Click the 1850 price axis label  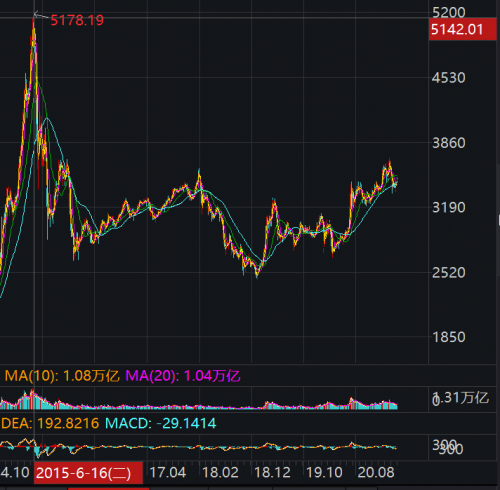point(449,337)
